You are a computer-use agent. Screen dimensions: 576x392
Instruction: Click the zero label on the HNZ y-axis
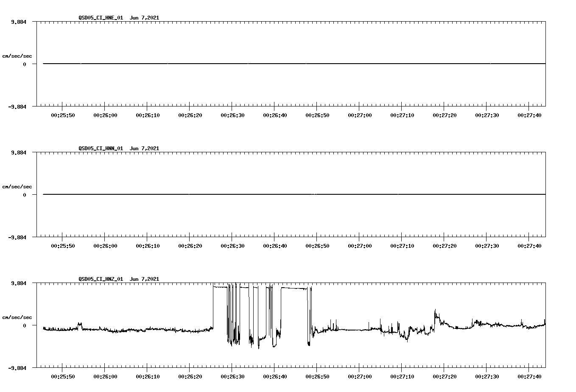pos(25,325)
